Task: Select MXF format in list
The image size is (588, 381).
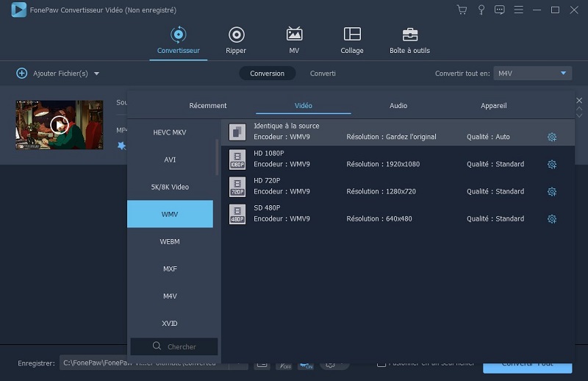Action: point(170,268)
